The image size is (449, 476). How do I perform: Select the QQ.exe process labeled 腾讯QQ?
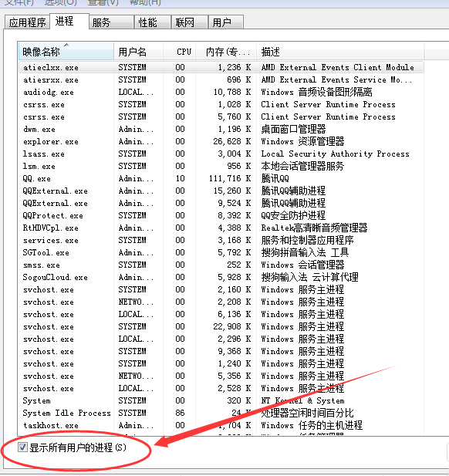tap(221, 178)
